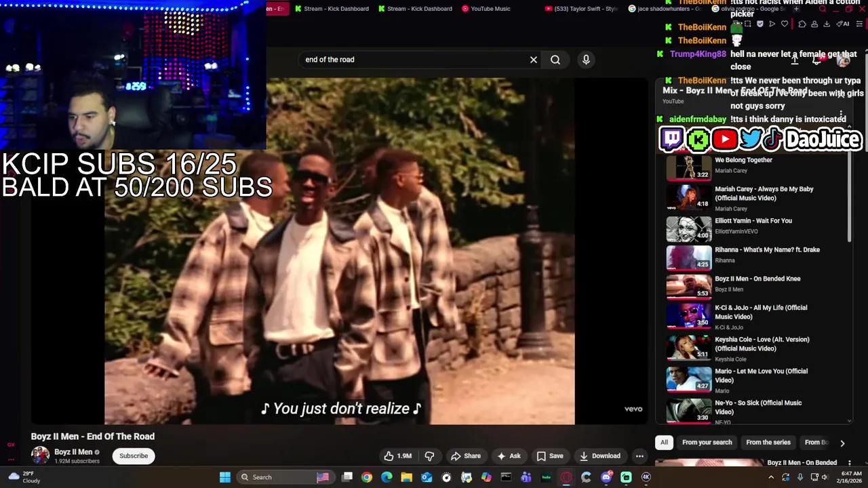The height and width of the screenshot is (488, 868).
Task: Open the browser easy setup menu icon
Action: tap(860, 24)
